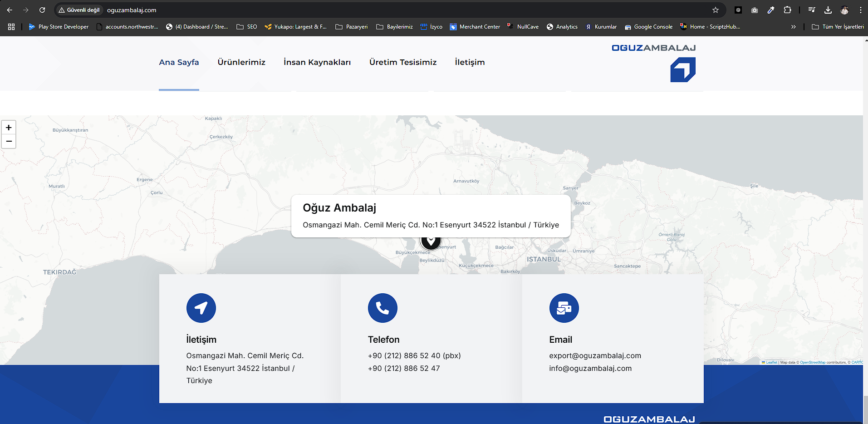Open the camera screenshot extension
Screen dimensions: 868x424
pyautogui.click(x=755, y=10)
